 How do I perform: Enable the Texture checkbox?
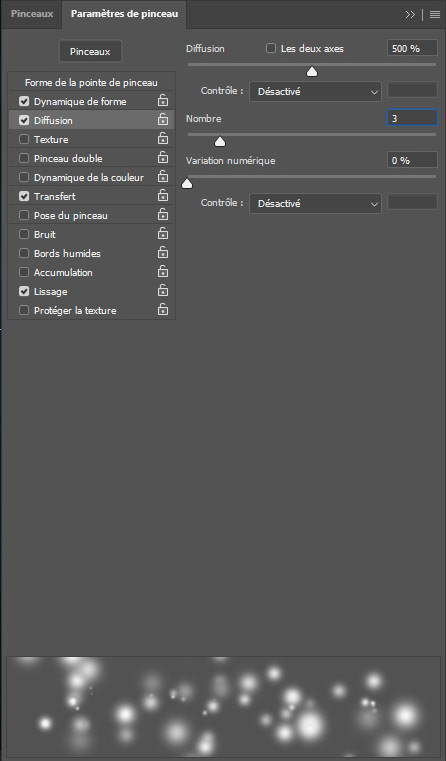(24, 139)
